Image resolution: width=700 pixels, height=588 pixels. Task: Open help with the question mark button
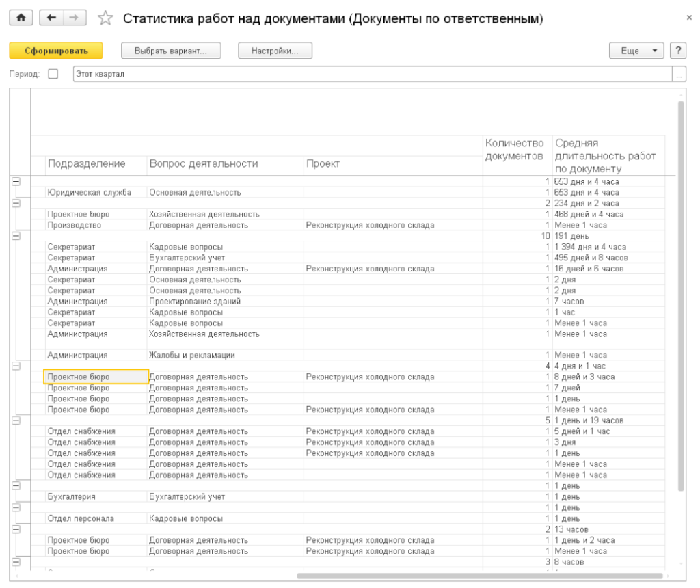click(x=678, y=51)
